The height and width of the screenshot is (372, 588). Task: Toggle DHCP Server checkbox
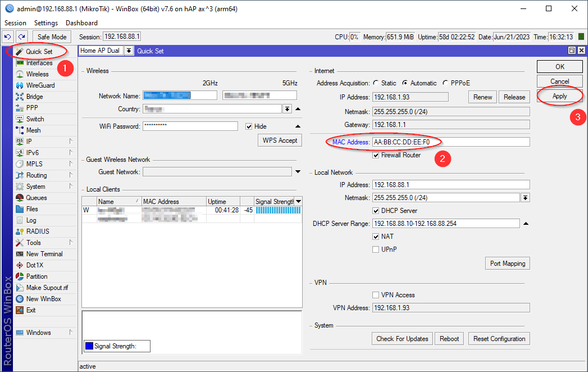pos(376,211)
